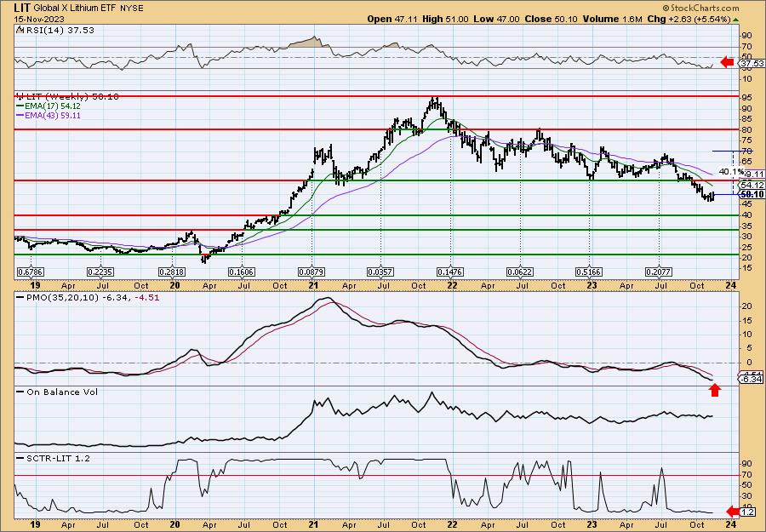766x532 pixels.
Task: Click the 0.0879 value box
Action: coord(312,272)
